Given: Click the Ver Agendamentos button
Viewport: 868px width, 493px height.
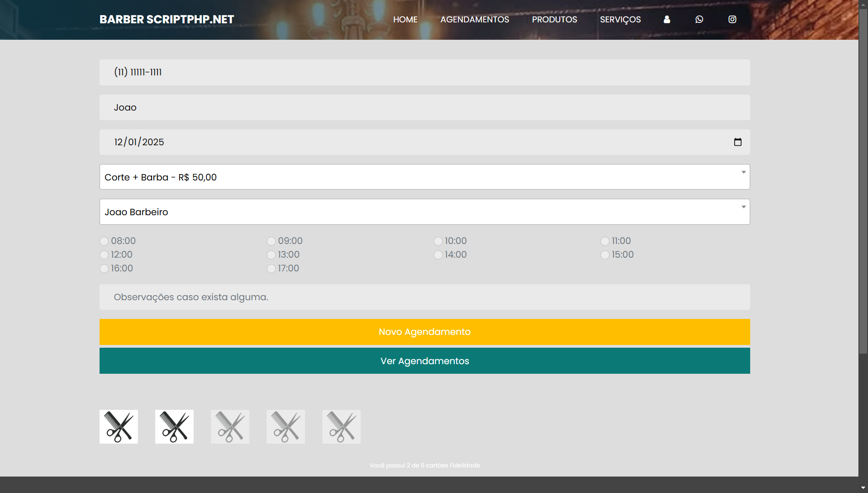Looking at the screenshot, I should [x=425, y=361].
